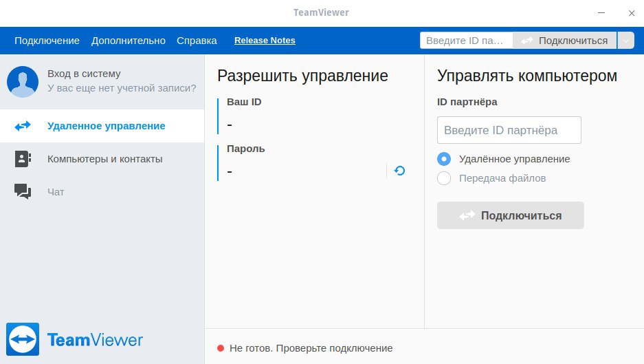Click the Пароль label
Viewport: 644px width, 364px height.
[245, 149]
